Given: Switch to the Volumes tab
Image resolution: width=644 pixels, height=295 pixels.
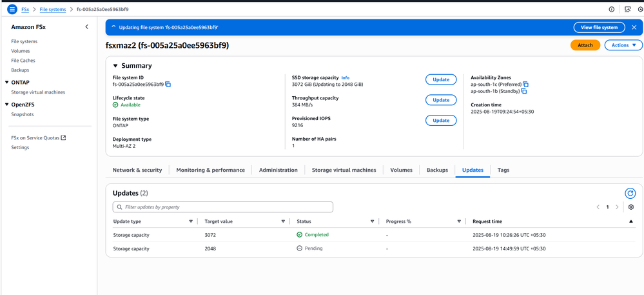Looking at the screenshot, I should (x=400, y=170).
